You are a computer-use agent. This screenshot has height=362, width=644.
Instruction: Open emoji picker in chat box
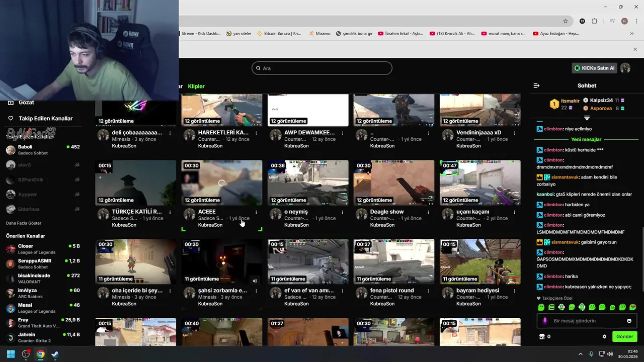click(x=629, y=321)
